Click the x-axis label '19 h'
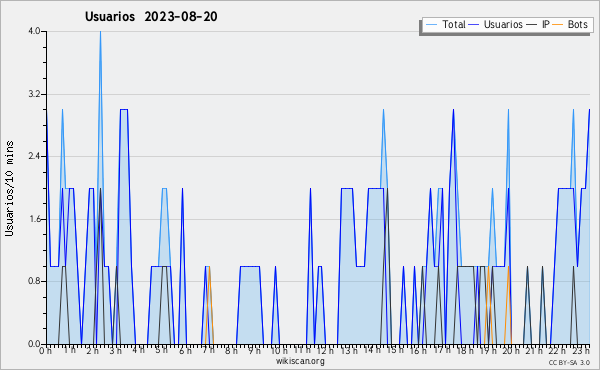This screenshot has width=600, height=370. [x=488, y=351]
